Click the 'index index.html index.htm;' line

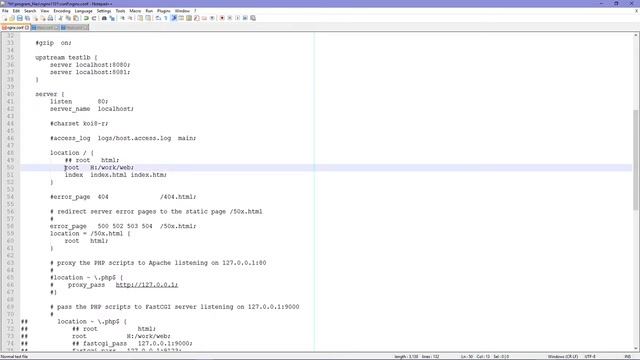click(x=116, y=175)
